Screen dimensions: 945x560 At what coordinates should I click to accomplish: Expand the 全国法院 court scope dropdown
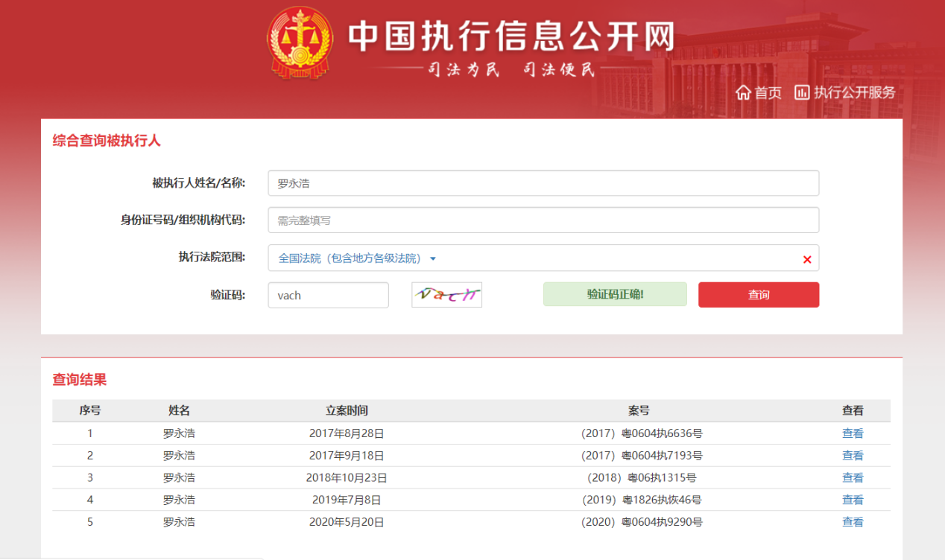coord(543,258)
